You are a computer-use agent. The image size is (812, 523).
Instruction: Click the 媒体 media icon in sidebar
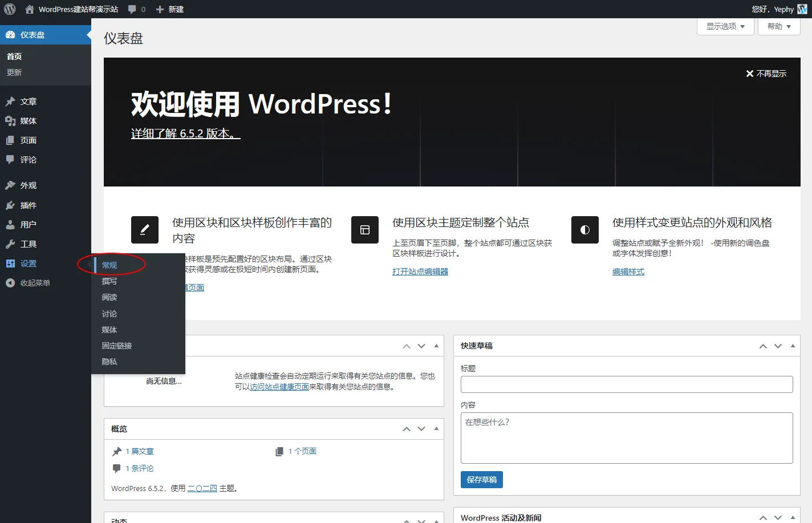coord(10,121)
